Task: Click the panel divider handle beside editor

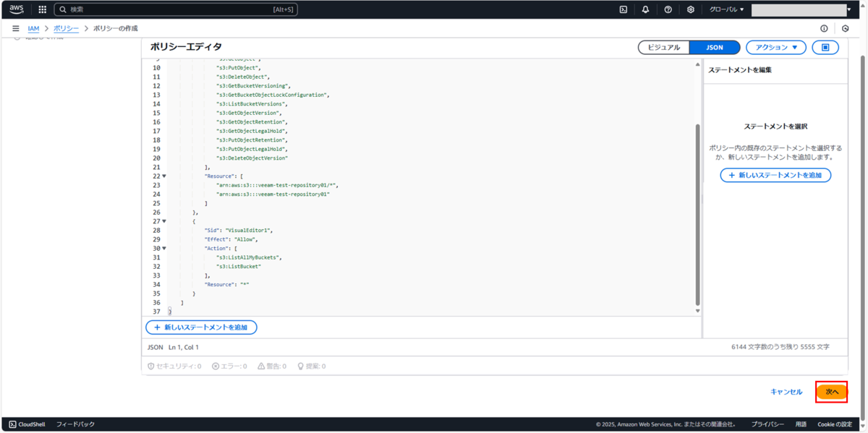Action: (702, 199)
